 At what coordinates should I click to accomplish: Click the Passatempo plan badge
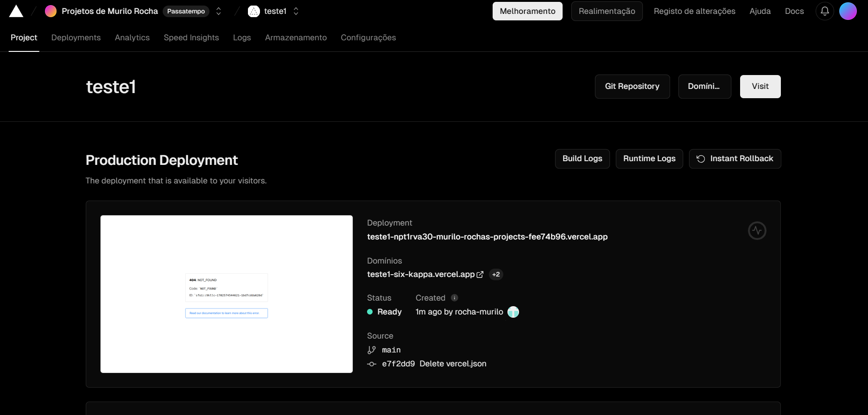point(186,11)
